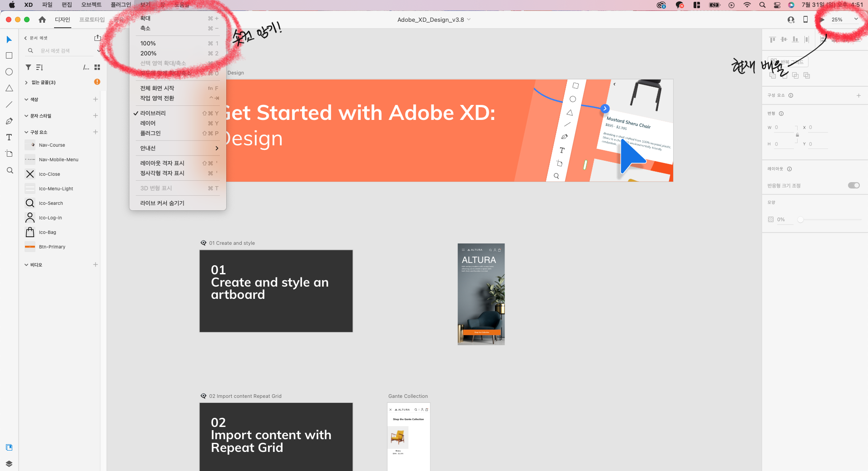Image resolution: width=868 pixels, height=471 pixels.
Task: Select the Artboard tool
Action: coord(9,154)
